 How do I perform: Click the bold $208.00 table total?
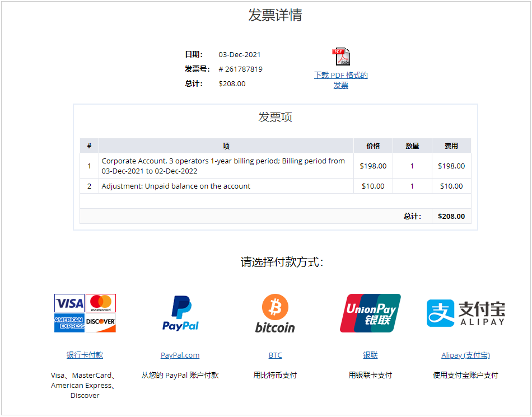click(x=451, y=216)
